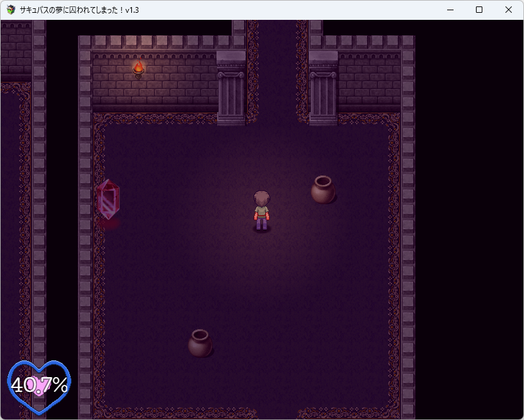Click the clay pot right of the player
Screen dimensions: 524x420
(x=323, y=190)
